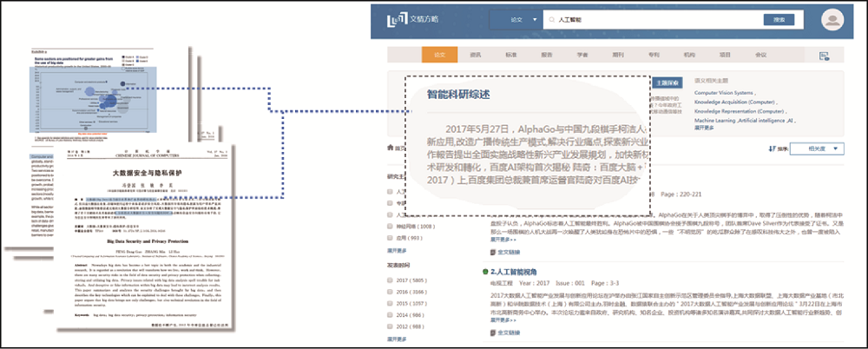This screenshot has height=349, width=868.
Task: Select the orange 论文 tab
Action: point(439,56)
